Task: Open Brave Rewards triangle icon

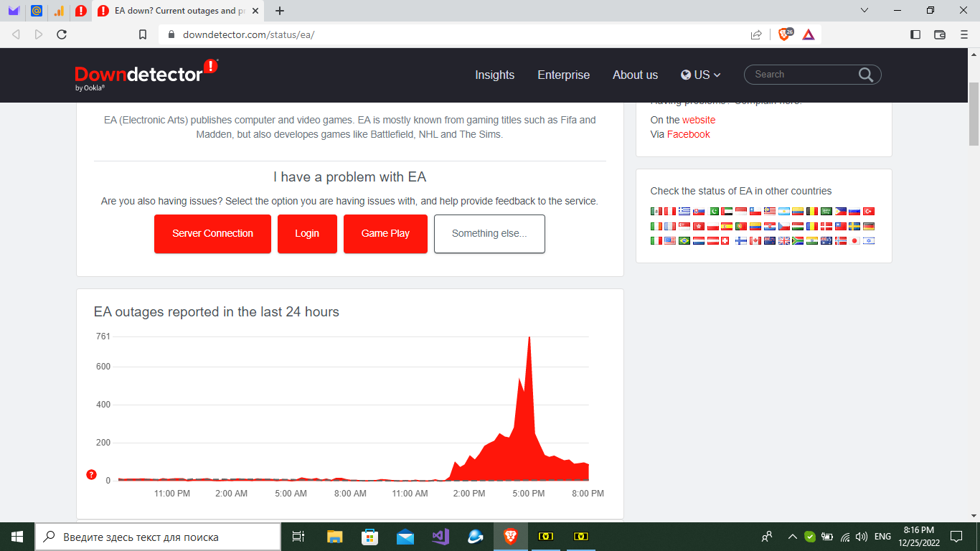Action: 809,34
